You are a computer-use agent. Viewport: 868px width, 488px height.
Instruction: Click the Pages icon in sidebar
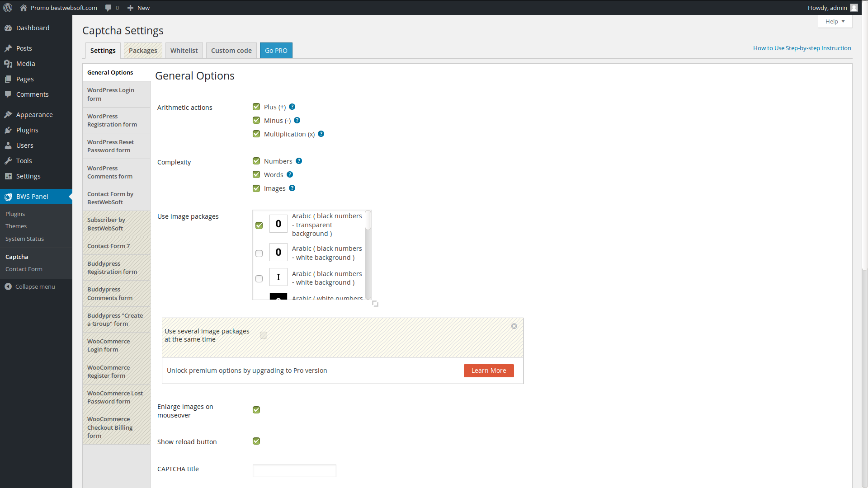click(8, 79)
